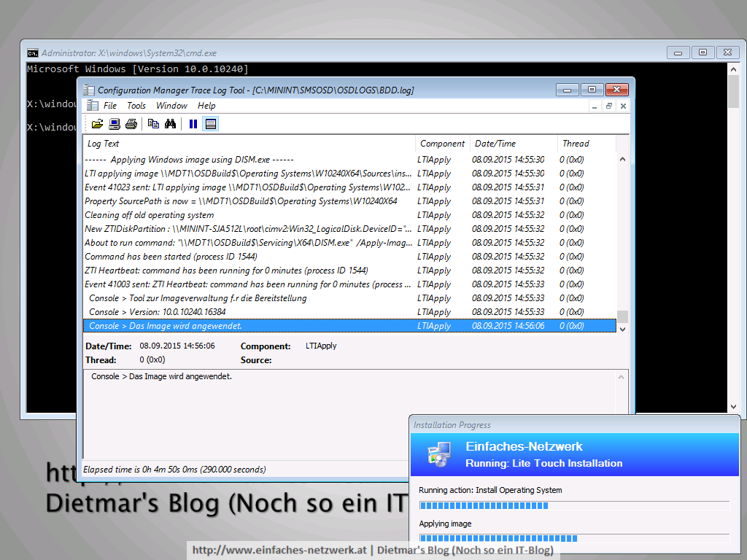Viewport: 747px width, 560px height.
Task: Restore the inner BDD.log document window
Action: (609, 106)
